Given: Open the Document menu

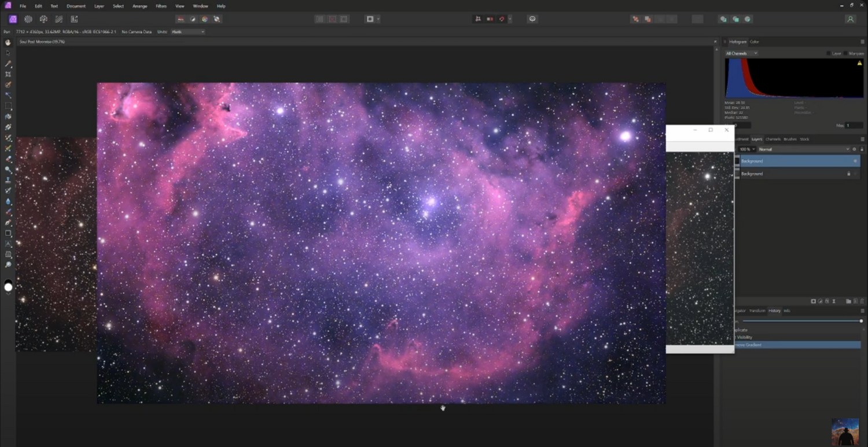Looking at the screenshot, I should 76,6.
